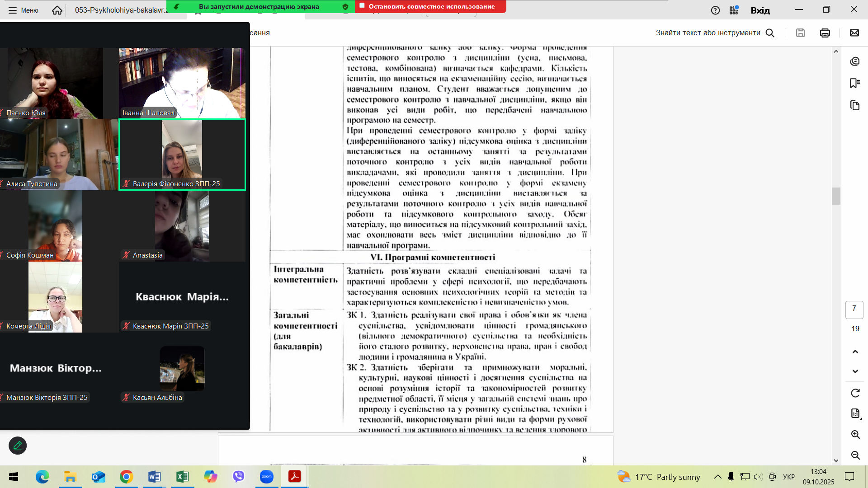Image resolution: width=868 pixels, height=488 pixels.
Task: Go to the next page with down chevron
Action: pyautogui.click(x=854, y=371)
